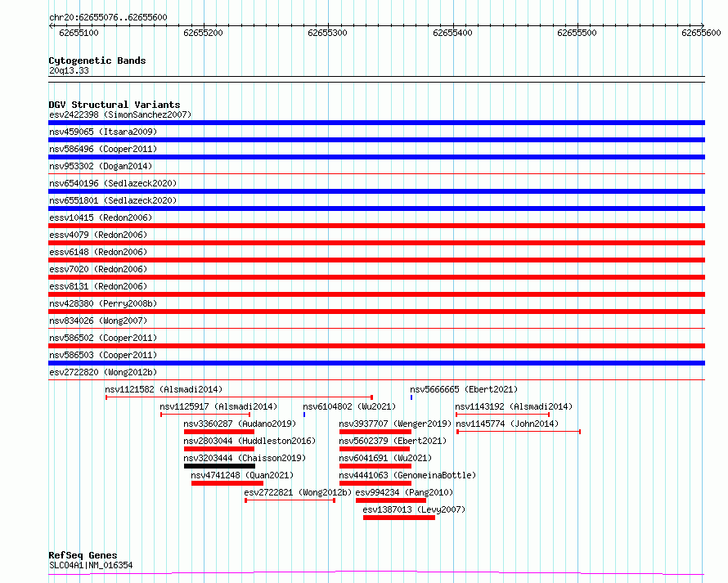The image size is (728, 583).
Task: Click the nsv4741248 (Quan2021) label
Action: 242,475
